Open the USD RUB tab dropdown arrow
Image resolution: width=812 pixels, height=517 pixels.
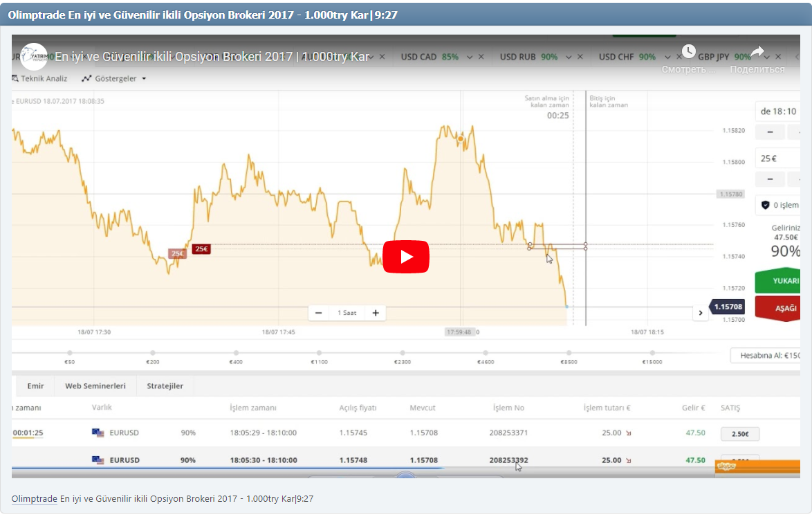(x=569, y=58)
